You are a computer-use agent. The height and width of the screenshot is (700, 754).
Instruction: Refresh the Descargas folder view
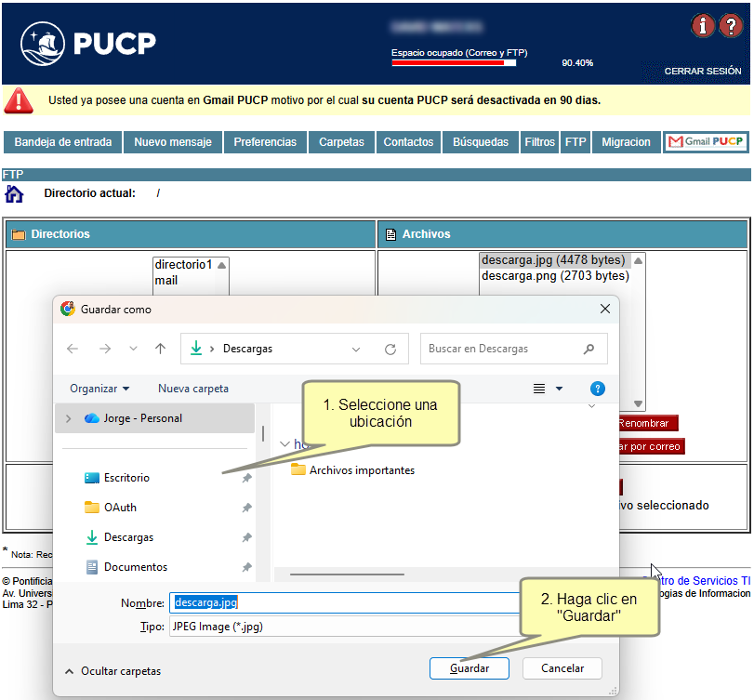(390, 350)
